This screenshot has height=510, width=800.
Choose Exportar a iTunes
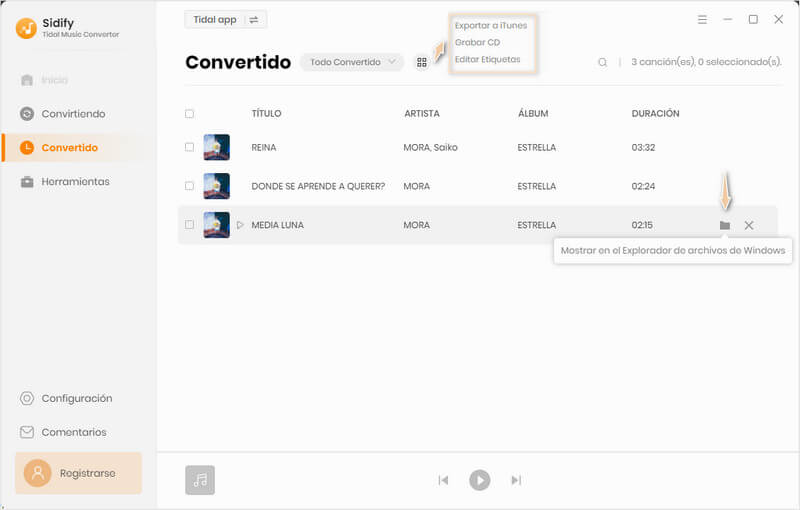click(491, 26)
